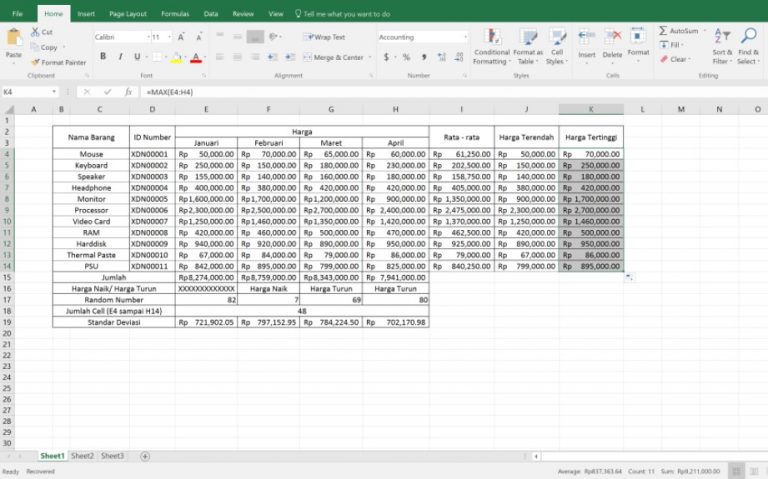Decrease font size with smaller A icon
The image size is (768, 479).
point(199,37)
